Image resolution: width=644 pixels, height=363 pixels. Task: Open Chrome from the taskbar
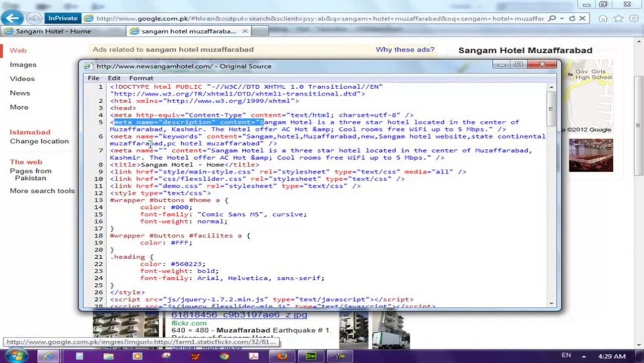[225, 356]
